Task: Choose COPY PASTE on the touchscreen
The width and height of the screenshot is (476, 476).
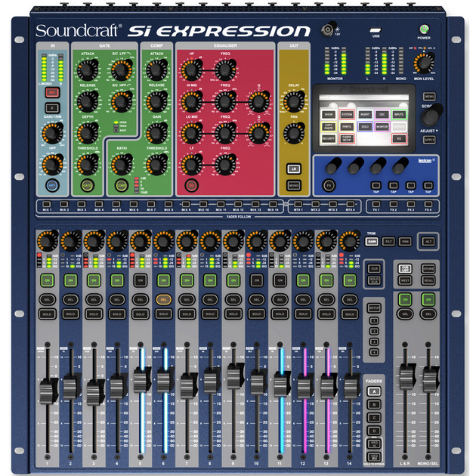Action: tap(329, 127)
